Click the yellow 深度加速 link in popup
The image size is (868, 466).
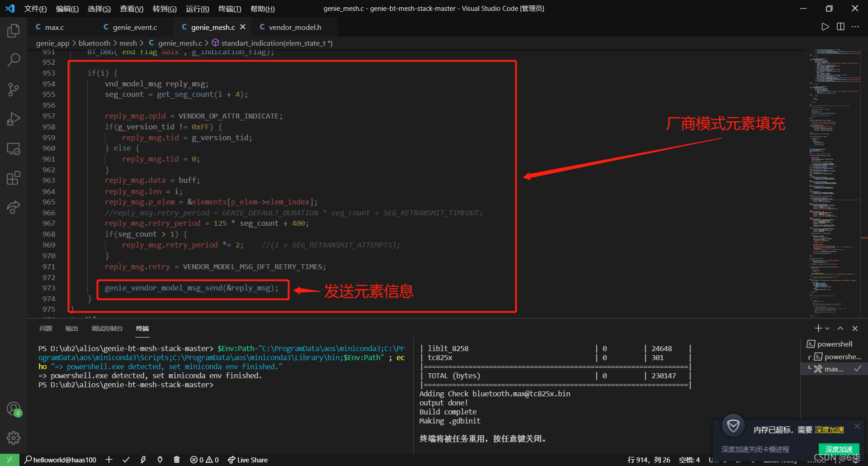click(x=829, y=430)
